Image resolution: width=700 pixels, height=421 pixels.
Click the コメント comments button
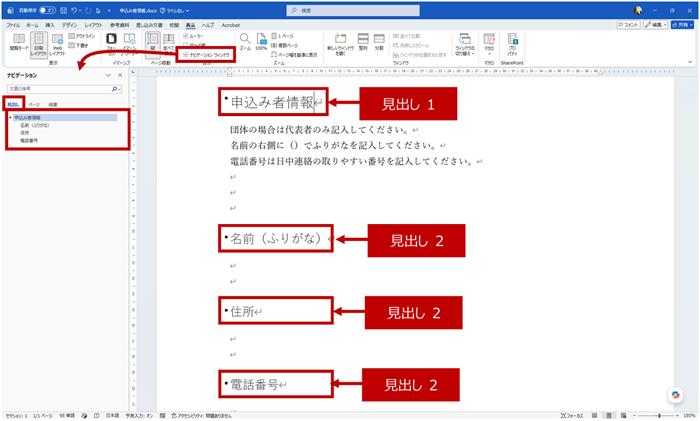coord(628,25)
